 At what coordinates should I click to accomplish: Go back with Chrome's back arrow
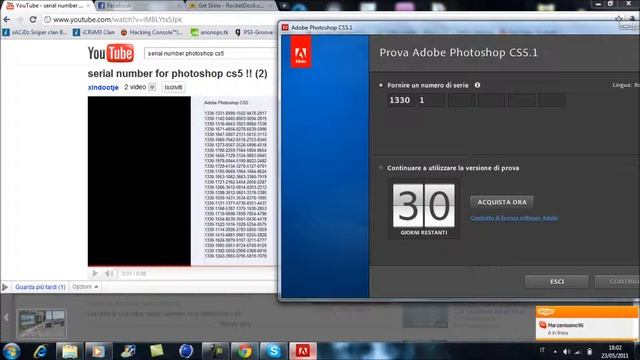7,20
